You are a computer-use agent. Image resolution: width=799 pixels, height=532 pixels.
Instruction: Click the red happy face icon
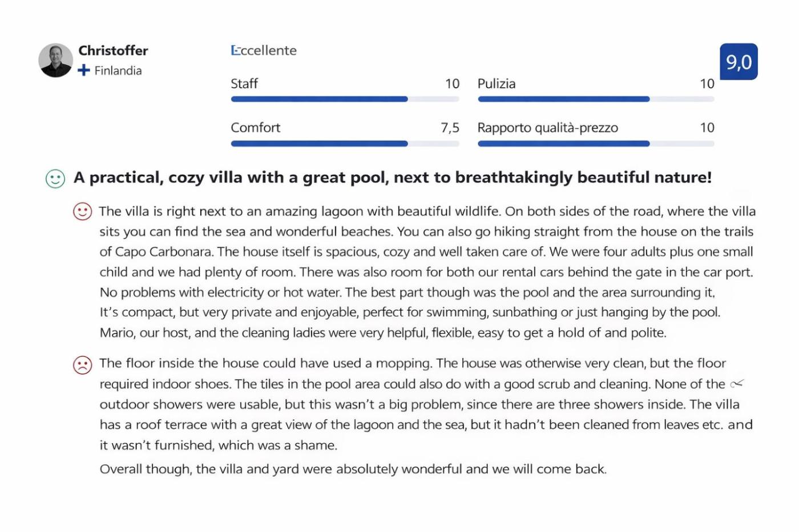tap(82, 212)
